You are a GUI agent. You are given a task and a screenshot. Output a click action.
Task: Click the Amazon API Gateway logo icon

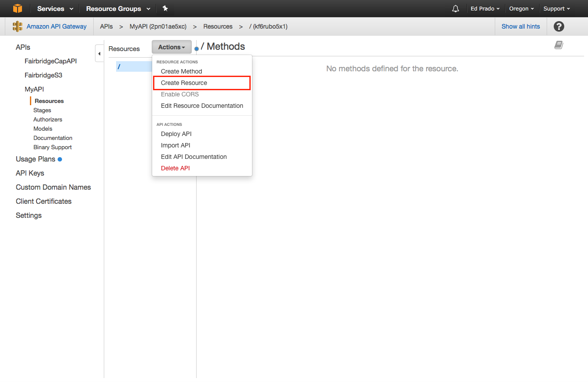(x=18, y=26)
